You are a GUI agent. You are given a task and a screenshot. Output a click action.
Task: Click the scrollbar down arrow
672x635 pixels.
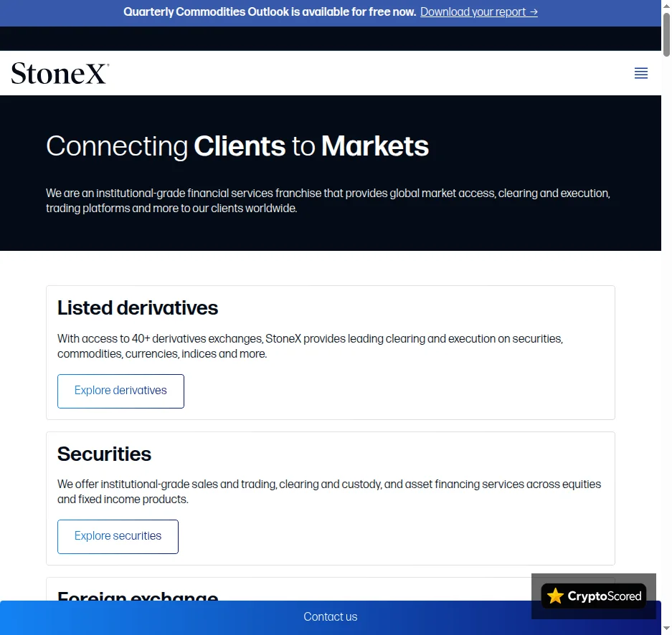(666, 629)
